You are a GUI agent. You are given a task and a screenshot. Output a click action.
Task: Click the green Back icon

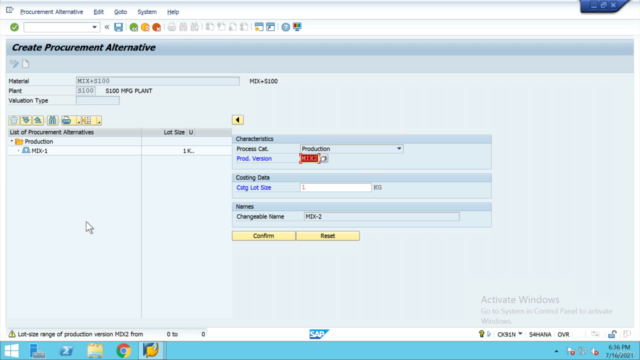(133, 27)
